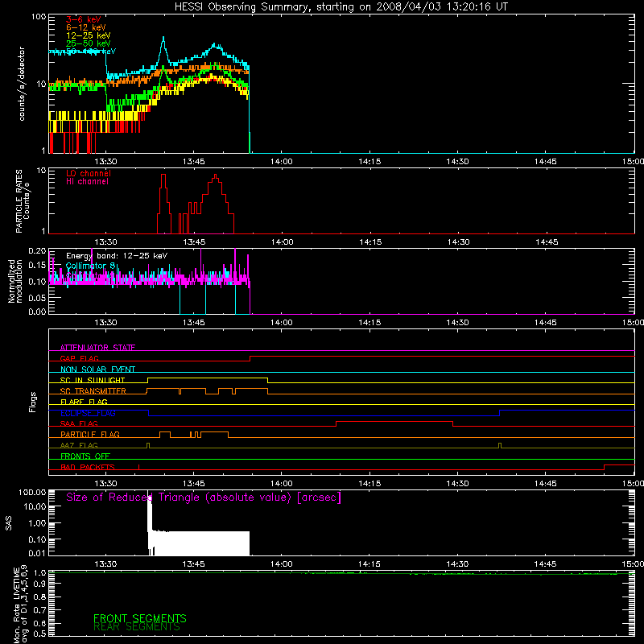Click the 'Mon. Rate LIVETIME' axis label

coord(16,605)
